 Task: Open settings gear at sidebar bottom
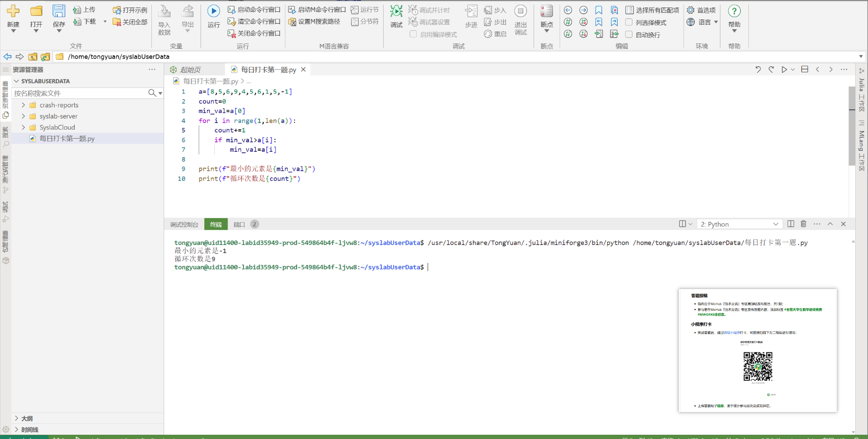pyautogui.click(x=6, y=429)
